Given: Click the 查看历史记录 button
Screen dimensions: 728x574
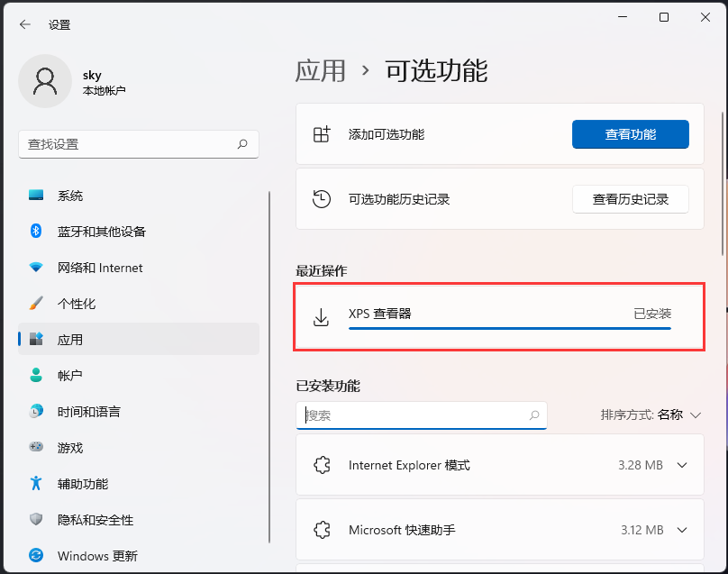Looking at the screenshot, I should tap(630, 199).
